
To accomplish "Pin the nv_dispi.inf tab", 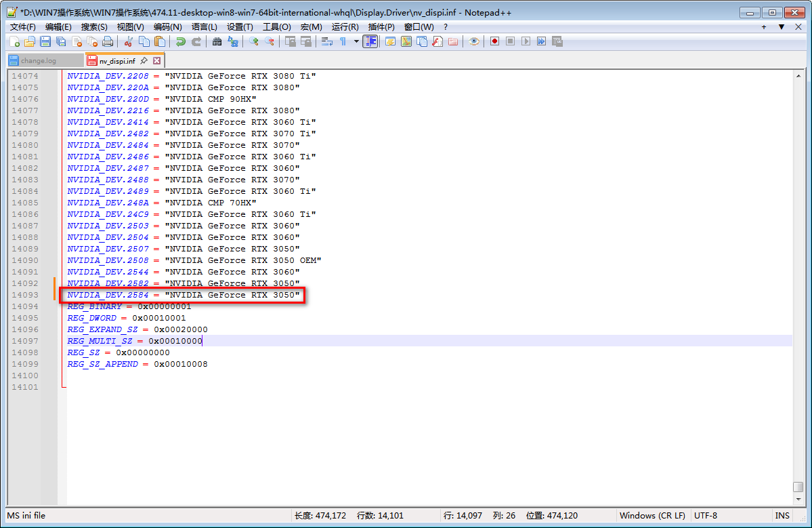I will [x=144, y=60].
